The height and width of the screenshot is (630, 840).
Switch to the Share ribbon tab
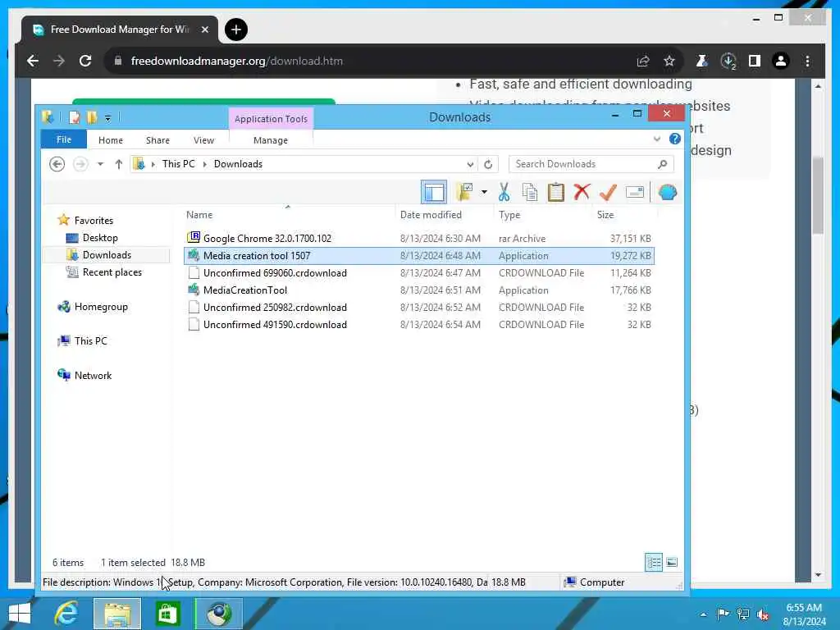(158, 140)
